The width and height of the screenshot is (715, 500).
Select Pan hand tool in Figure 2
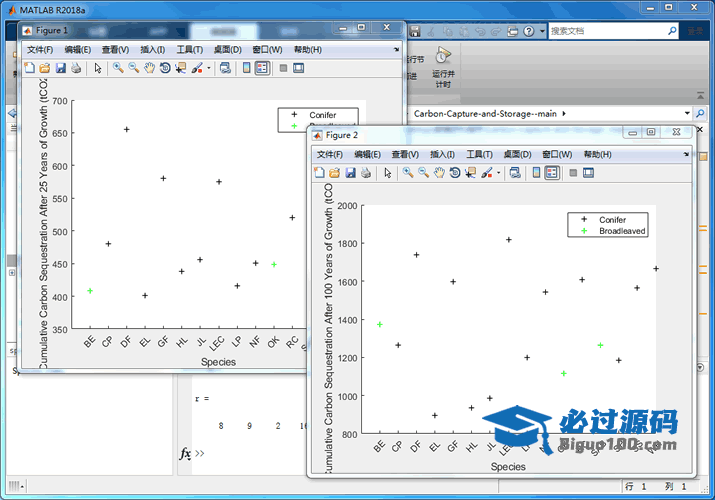click(x=439, y=173)
